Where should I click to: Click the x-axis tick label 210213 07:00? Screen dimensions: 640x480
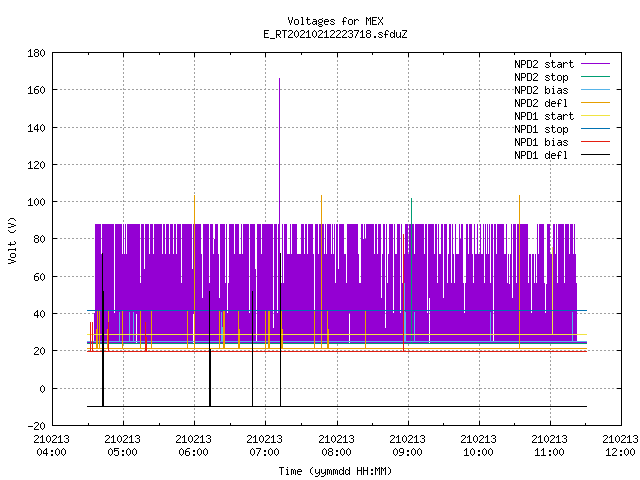pos(264,446)
